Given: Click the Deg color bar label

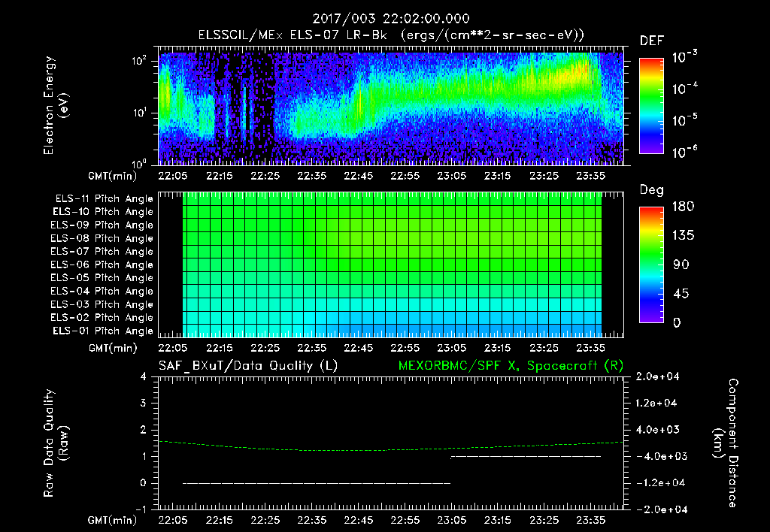Looking at the screenshot, I should coord(652,190).
